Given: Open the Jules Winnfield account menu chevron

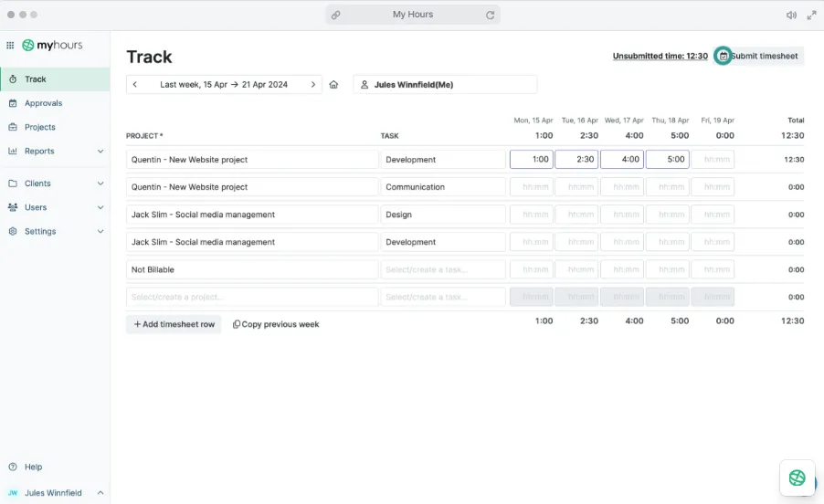Looking at the screenshot, I should pos(100,493).
